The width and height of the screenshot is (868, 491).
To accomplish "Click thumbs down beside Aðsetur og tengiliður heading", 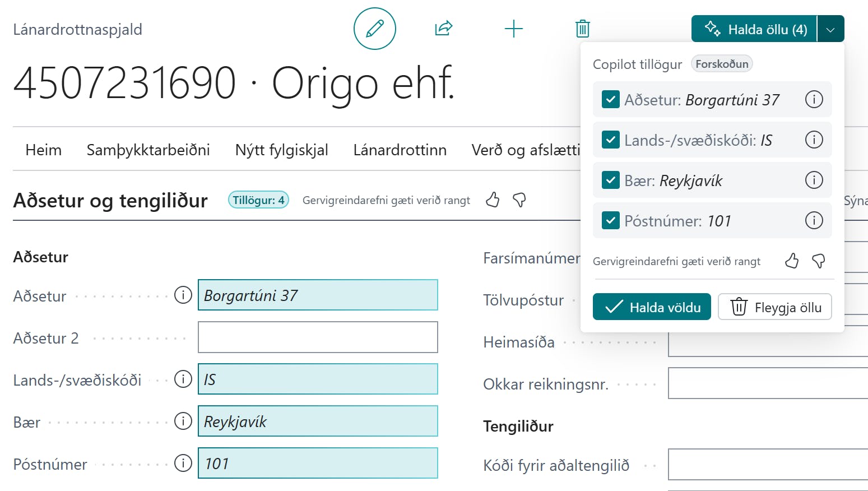I will coord(519,200).
